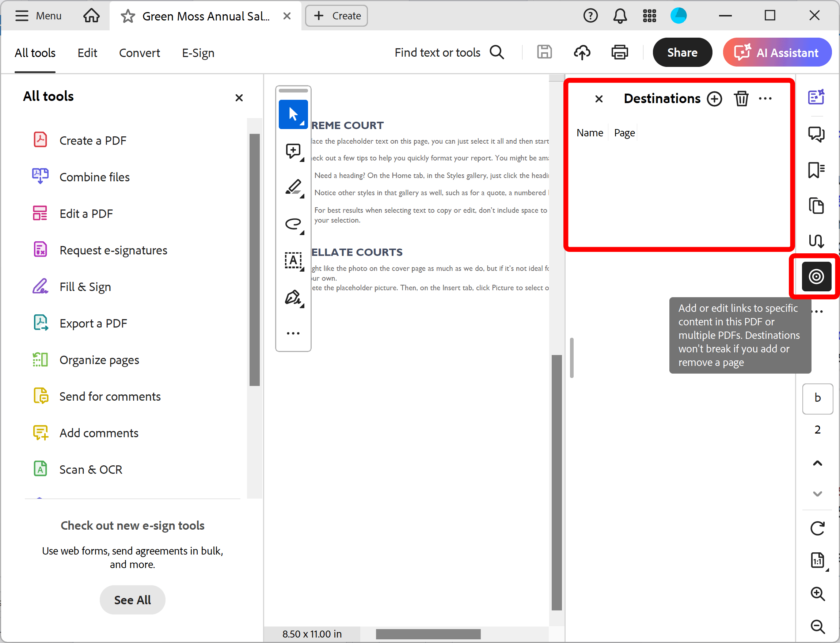Click the Bookmarks panel icon
Viewport: 840px width, 643px height.
coord(817,170)
